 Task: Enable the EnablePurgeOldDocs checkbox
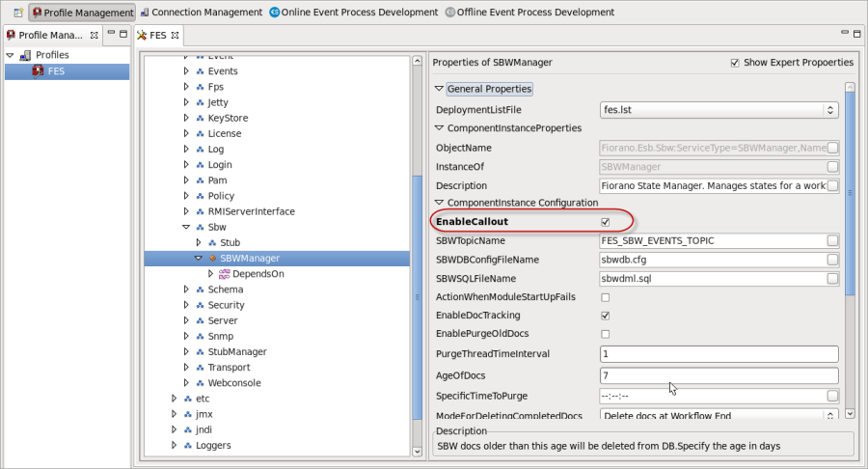[x=606, y=334]
